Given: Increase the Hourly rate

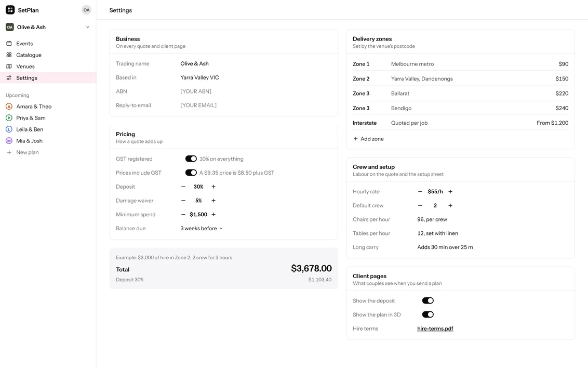Looking at the screenshot, I should tap(450, 191).
